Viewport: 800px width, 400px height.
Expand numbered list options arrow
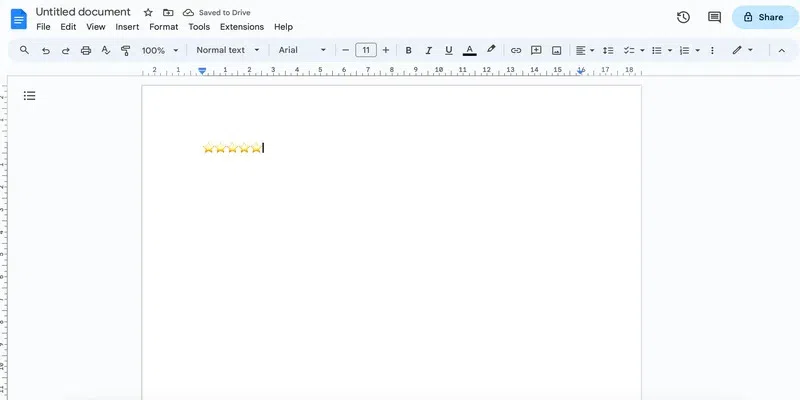(x=697, y=51)
